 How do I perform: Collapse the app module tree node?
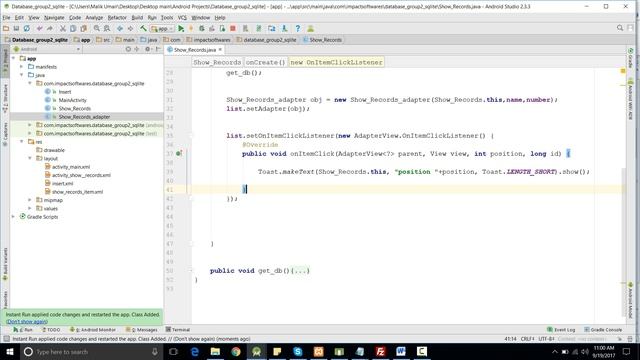point(13,58)
